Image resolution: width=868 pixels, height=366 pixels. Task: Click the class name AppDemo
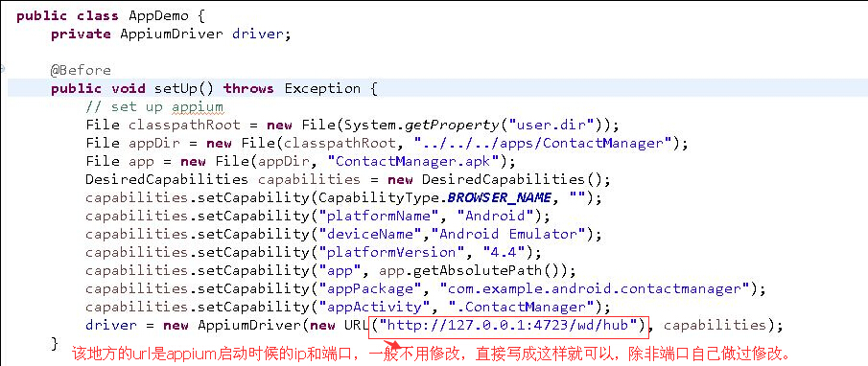(x=159, y=15)
